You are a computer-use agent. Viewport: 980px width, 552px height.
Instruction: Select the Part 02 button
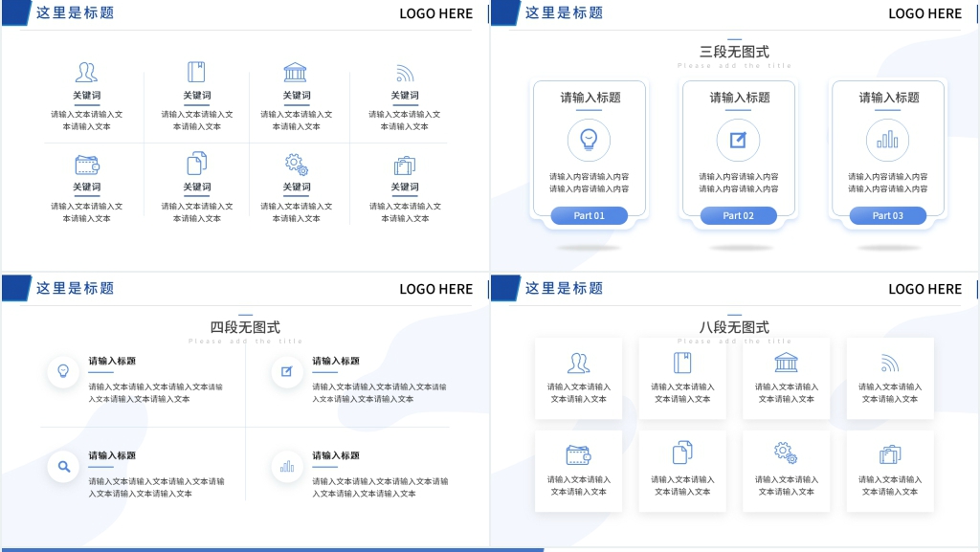pos(738,215)
